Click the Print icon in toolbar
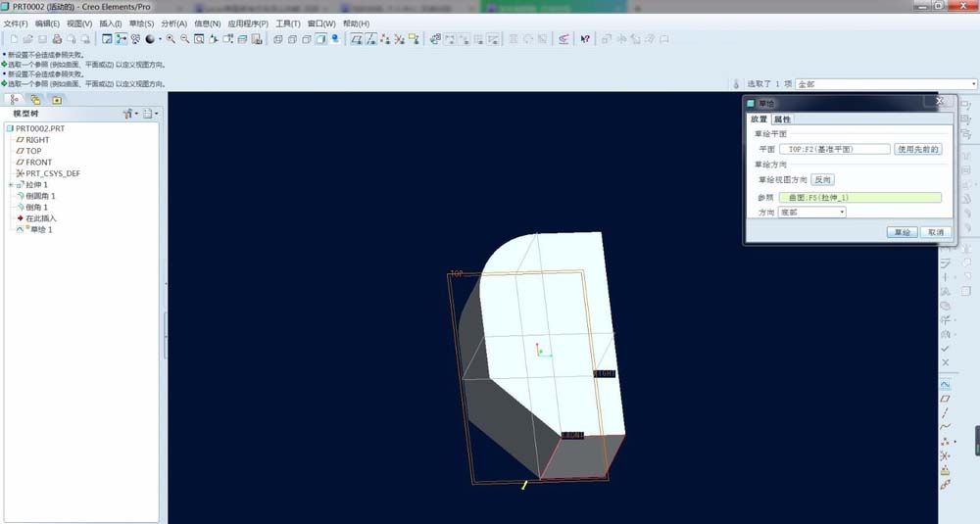The image size is (980, 524). 57,39
